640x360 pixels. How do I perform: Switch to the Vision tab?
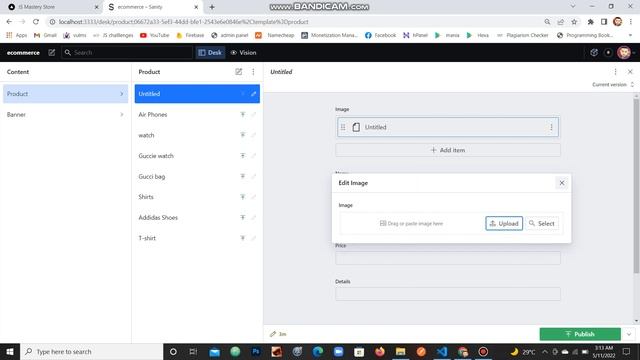(244, 53)
